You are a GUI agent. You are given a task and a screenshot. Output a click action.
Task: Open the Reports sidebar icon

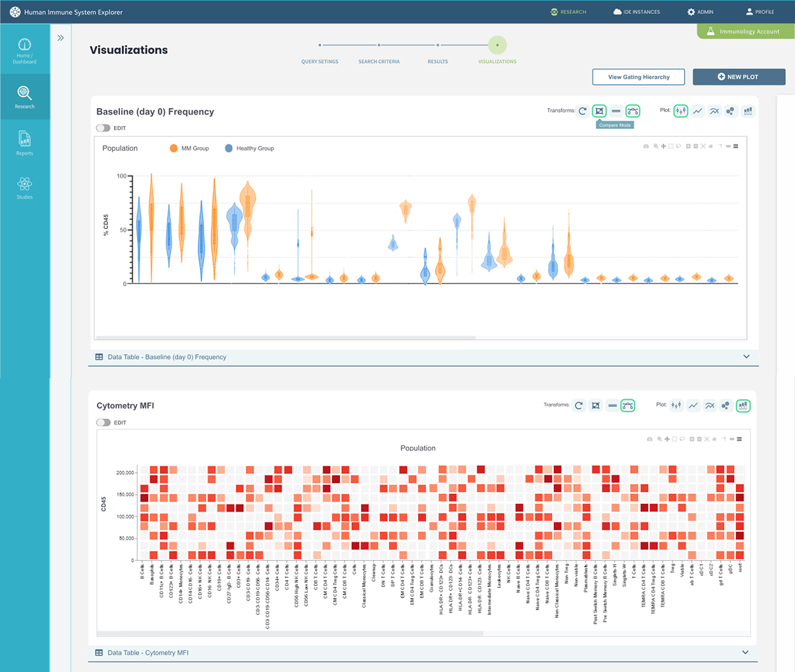pyautogui.click(x=25, y=142)
